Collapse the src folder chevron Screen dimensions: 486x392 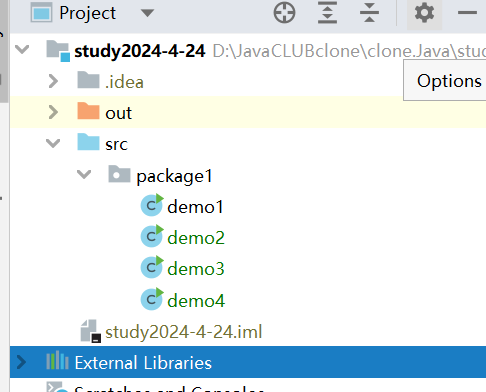53,144
